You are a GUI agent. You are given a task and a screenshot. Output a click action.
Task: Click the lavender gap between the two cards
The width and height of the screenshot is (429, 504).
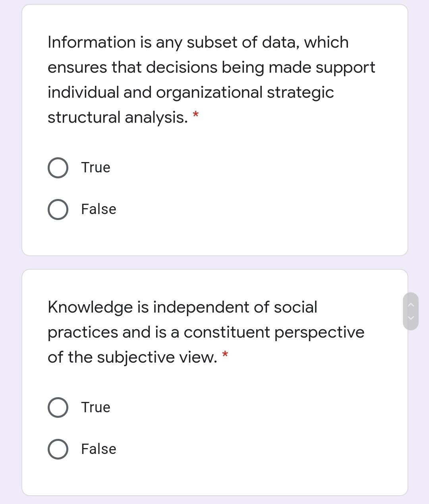pyautogui.click(x=214, y=263)
